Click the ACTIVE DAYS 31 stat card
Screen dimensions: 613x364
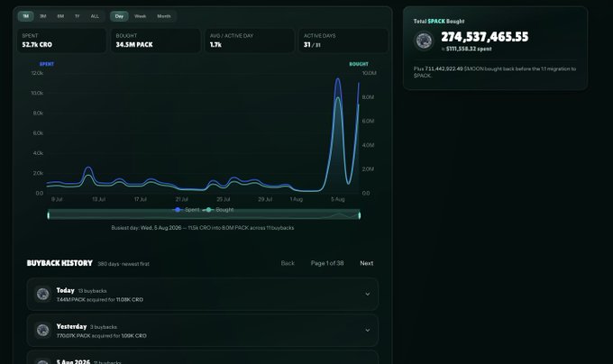343,41
